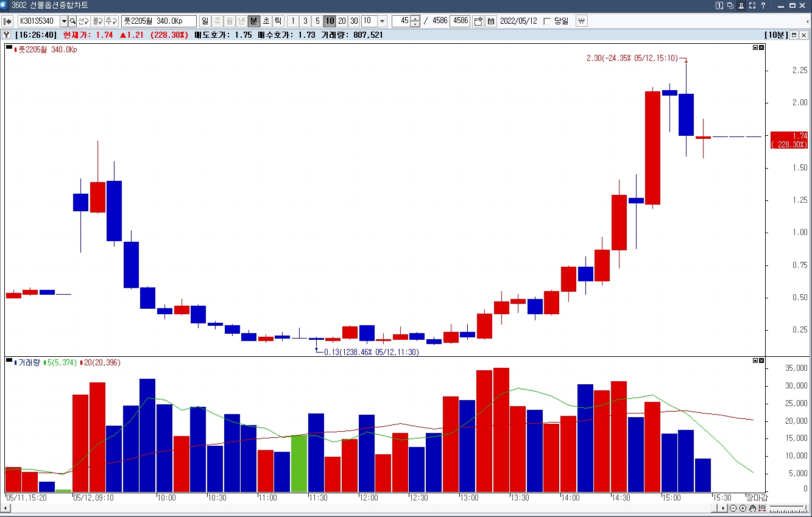Click the price panel maximize box icon
Screen dimensions: 812x517
(755, 47)
